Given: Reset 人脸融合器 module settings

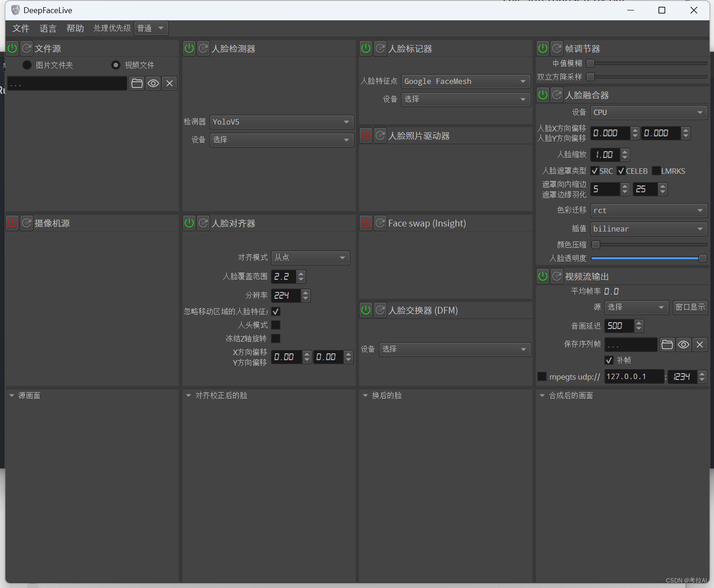Looking at the screenshot, I should pos(557,95).
